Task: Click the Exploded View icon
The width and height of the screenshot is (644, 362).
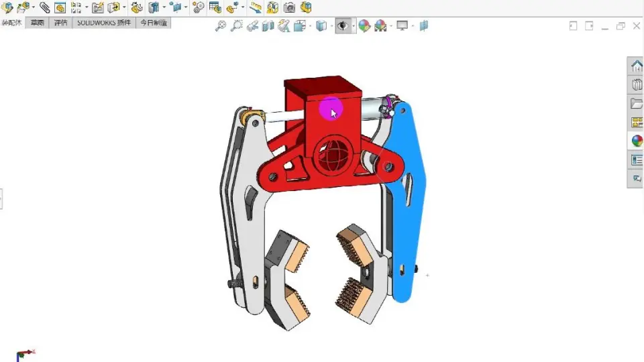Action: tap(232, 7)
